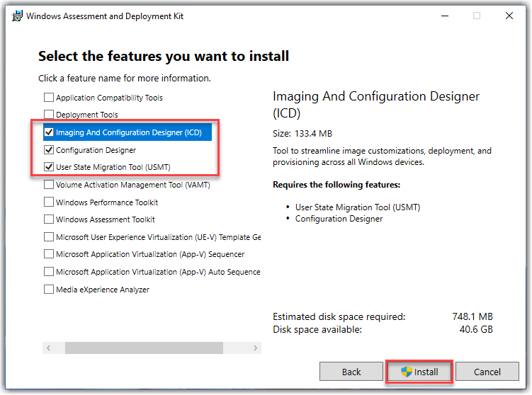Uncheck Imaging And Configuration Designer (ICD) checkbox
532x395 pixels.
49,132
